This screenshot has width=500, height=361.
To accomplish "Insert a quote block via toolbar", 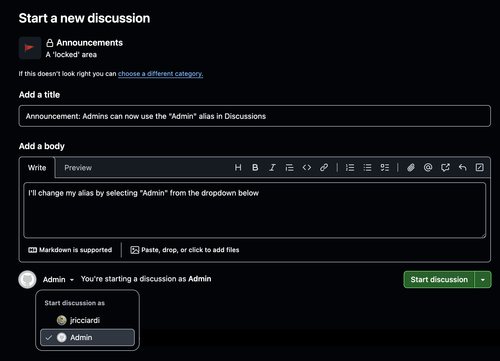I will point(289,167).
